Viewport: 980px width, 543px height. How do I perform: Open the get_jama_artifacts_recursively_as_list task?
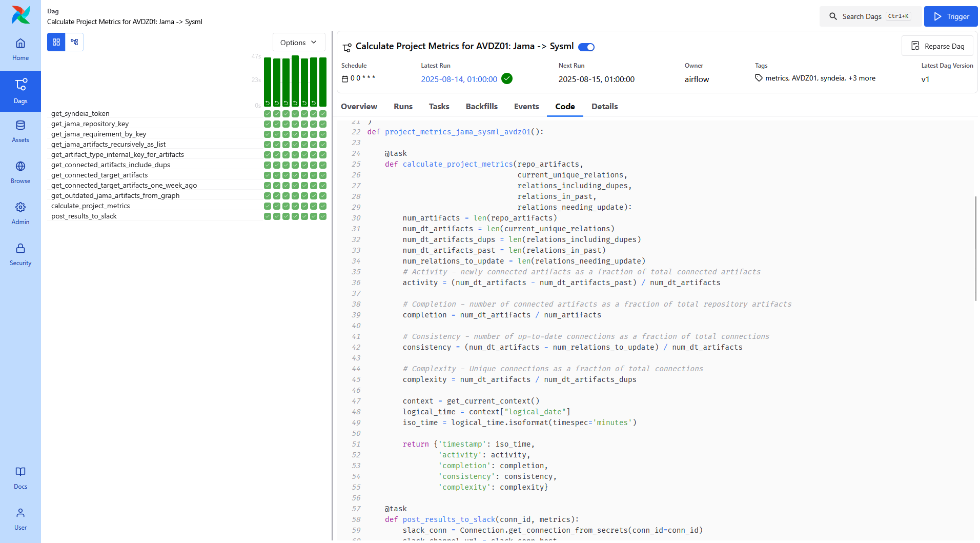coord(109,145)
